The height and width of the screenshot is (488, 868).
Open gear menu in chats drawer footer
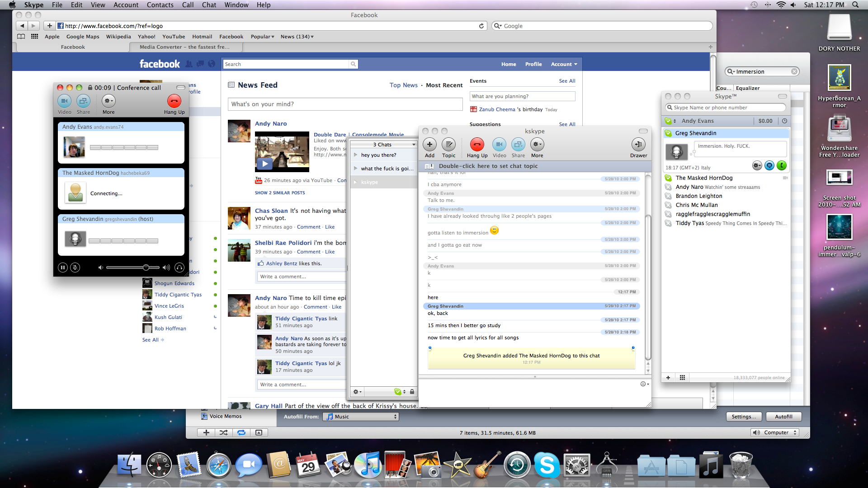click(x=357, y=392)
